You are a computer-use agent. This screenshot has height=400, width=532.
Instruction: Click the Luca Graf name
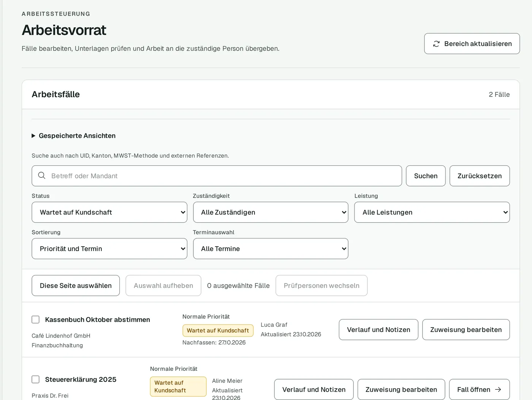274,325
